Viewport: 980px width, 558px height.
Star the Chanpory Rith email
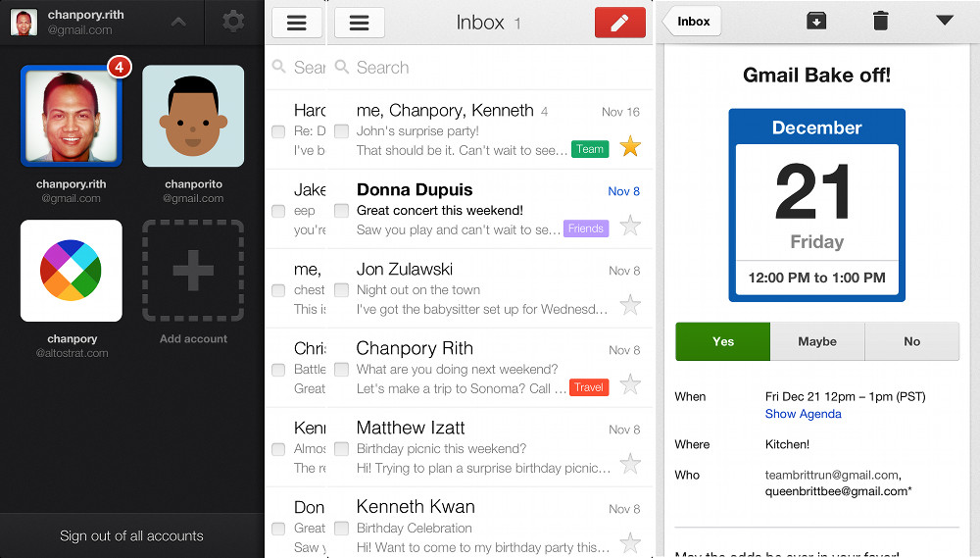pos(630,384)
